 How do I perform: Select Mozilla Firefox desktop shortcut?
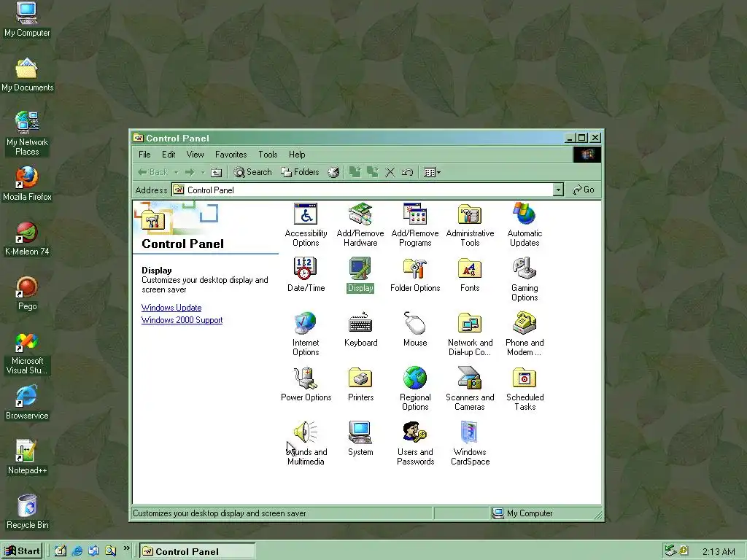pyautogui.click(x=27, y=184)
